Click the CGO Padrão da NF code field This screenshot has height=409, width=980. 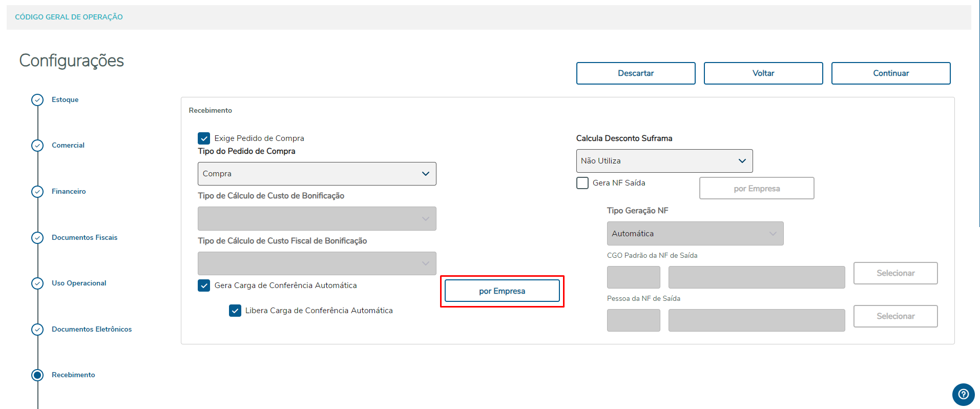633,277
